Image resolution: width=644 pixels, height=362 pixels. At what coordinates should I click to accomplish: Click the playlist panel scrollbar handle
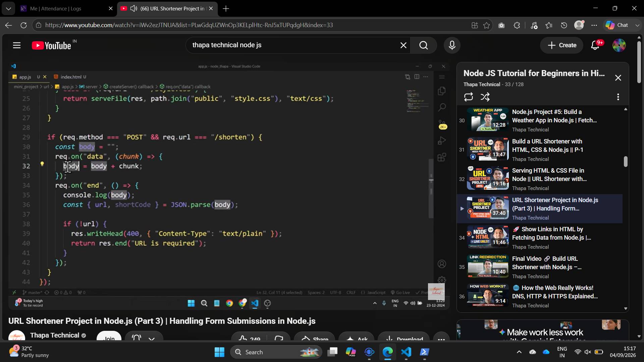[626, 161]
